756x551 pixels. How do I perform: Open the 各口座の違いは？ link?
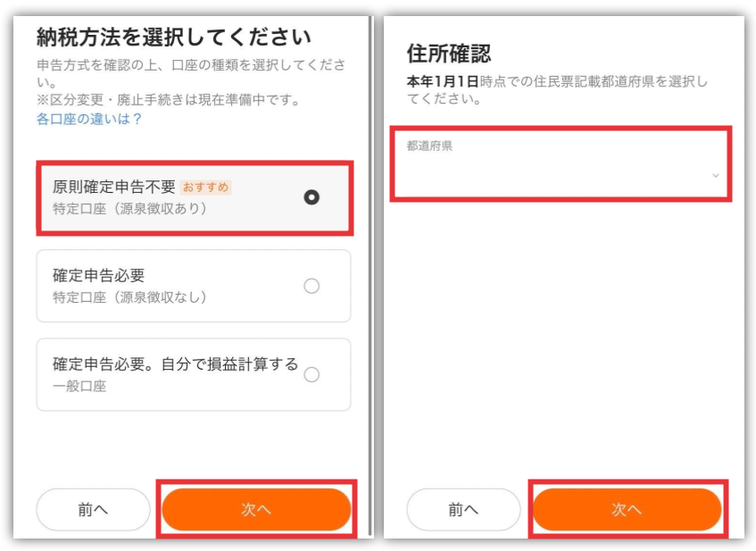(88, 119)
